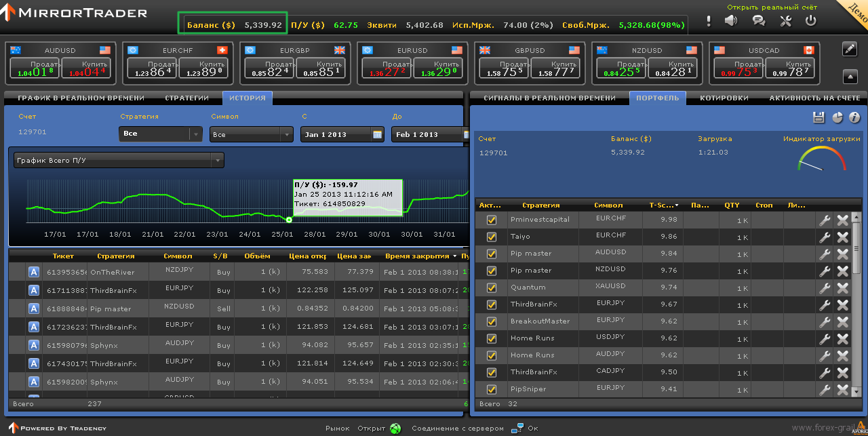Remove BreakoutMaster strategy with X icon

(842, 321)
